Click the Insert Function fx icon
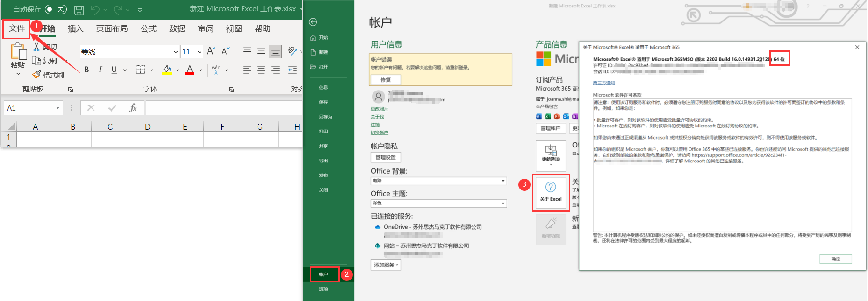This screenshot has width=868, height=301. point(133,108)
